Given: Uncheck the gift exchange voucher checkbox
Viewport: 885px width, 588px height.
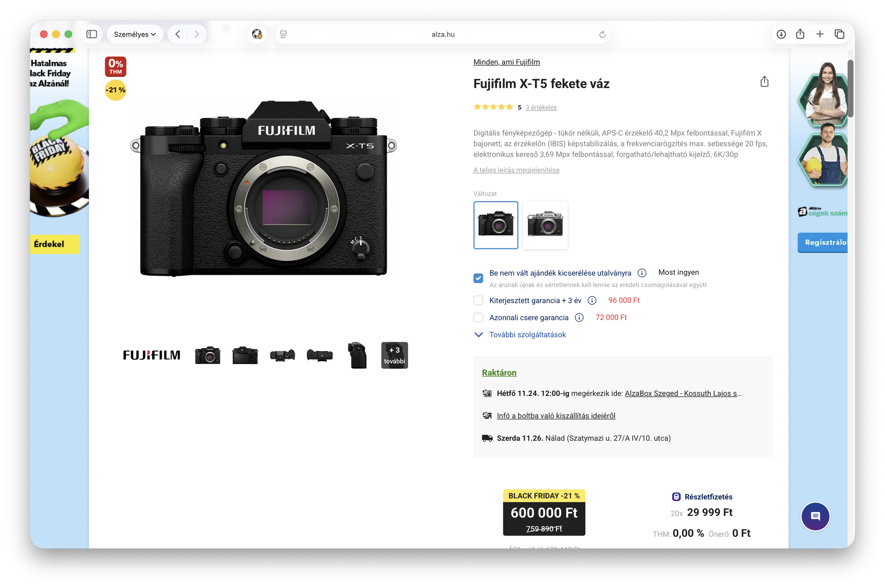Looking at the screenshot, I should (x=478, y=278).
